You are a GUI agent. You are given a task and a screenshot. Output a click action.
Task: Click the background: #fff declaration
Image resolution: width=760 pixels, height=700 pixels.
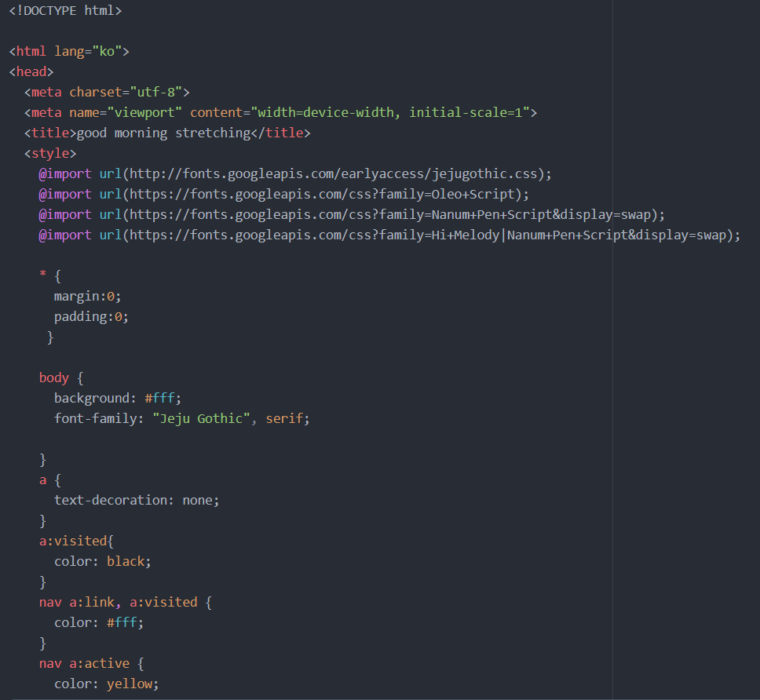117,398
